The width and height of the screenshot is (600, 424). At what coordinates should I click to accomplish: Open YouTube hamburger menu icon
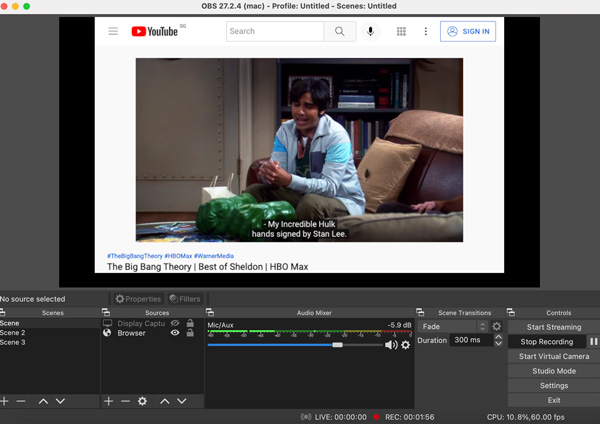pos(113,31)
